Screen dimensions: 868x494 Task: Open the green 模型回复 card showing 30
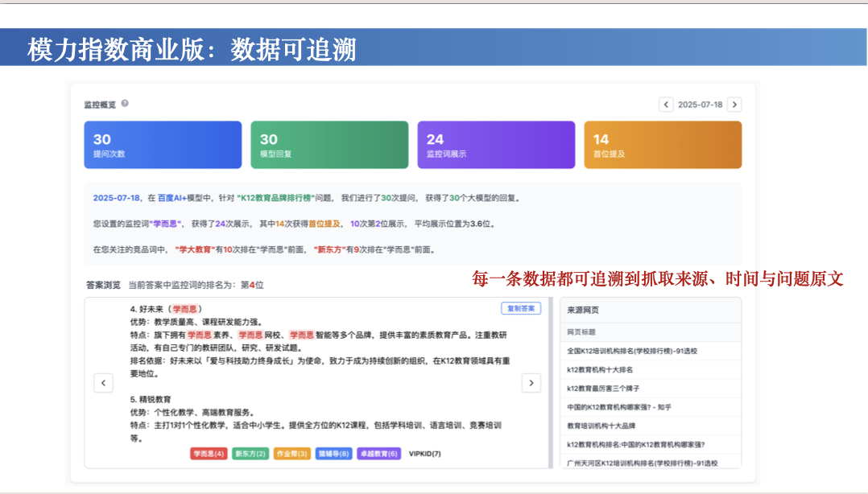point(329,145)
